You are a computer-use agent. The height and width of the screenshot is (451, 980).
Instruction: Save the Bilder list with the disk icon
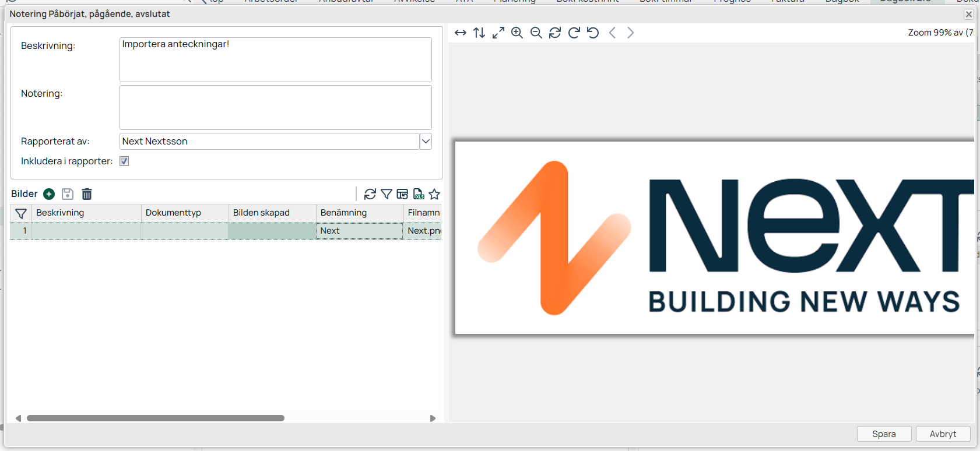coord(68,194)
